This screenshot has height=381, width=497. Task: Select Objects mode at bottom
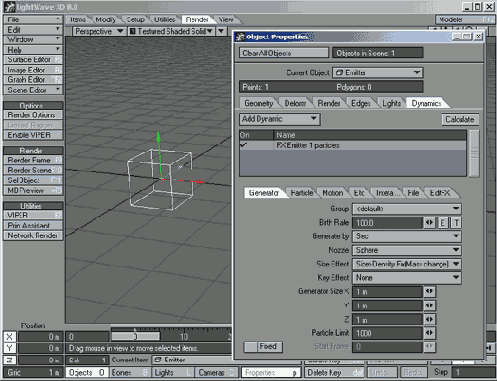(x=87, y=372)
